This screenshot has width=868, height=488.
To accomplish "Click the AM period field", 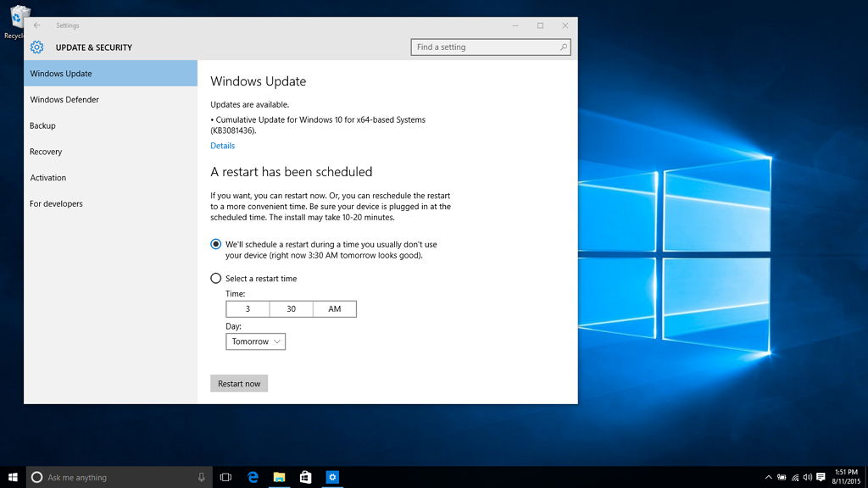I will click(334, 308).
